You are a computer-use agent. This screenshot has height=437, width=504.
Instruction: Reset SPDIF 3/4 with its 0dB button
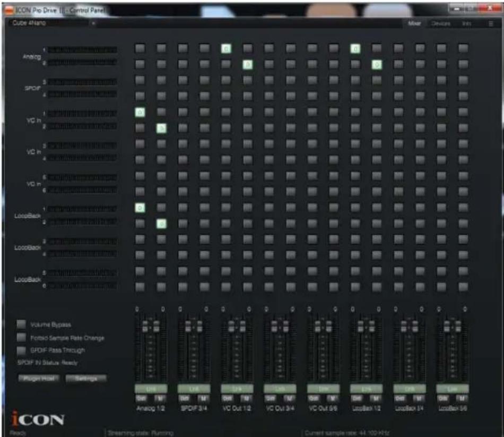pos(184,398)
